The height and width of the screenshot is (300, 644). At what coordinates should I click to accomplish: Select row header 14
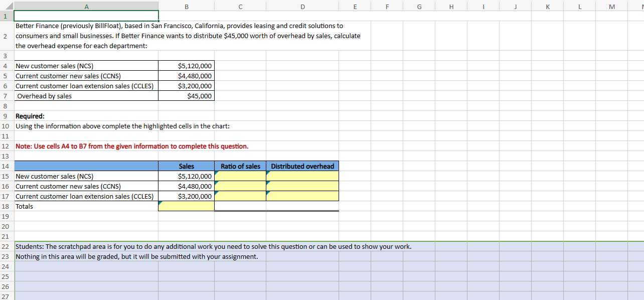(5, 166)
